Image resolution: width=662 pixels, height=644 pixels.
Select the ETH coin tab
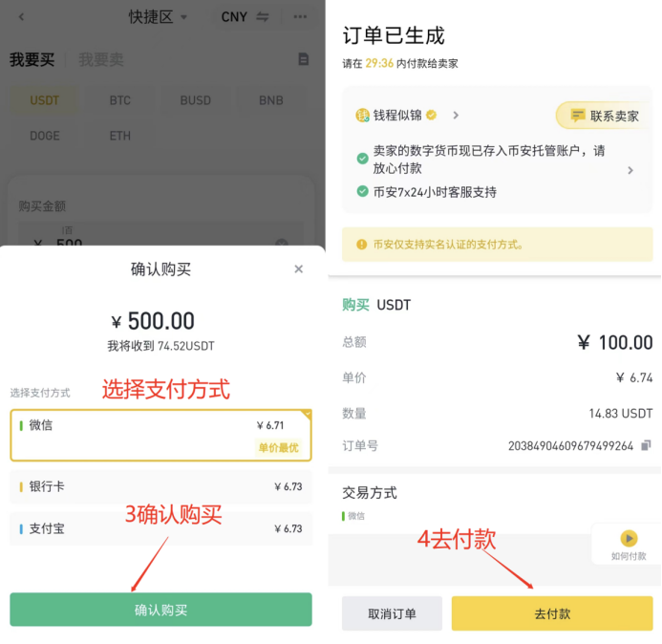click(120, 136)
